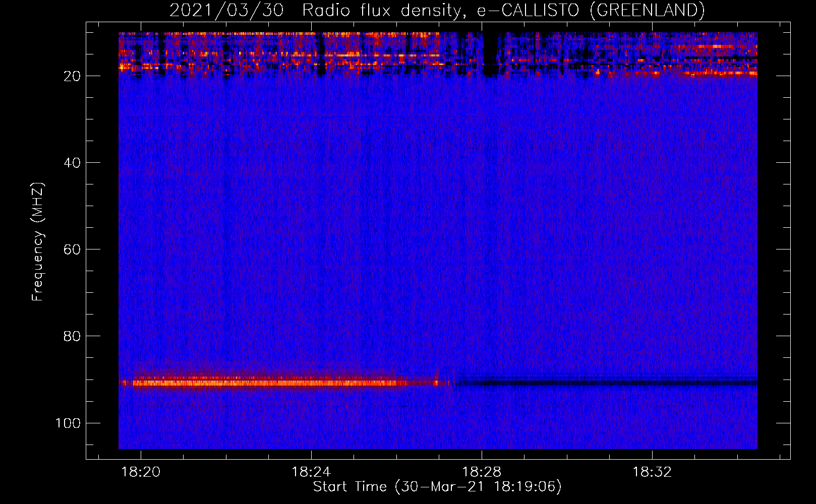Click the 18:24 time tick label
Image resolution: width=816 pixels, height=504 pixels.
click(311, 472)
